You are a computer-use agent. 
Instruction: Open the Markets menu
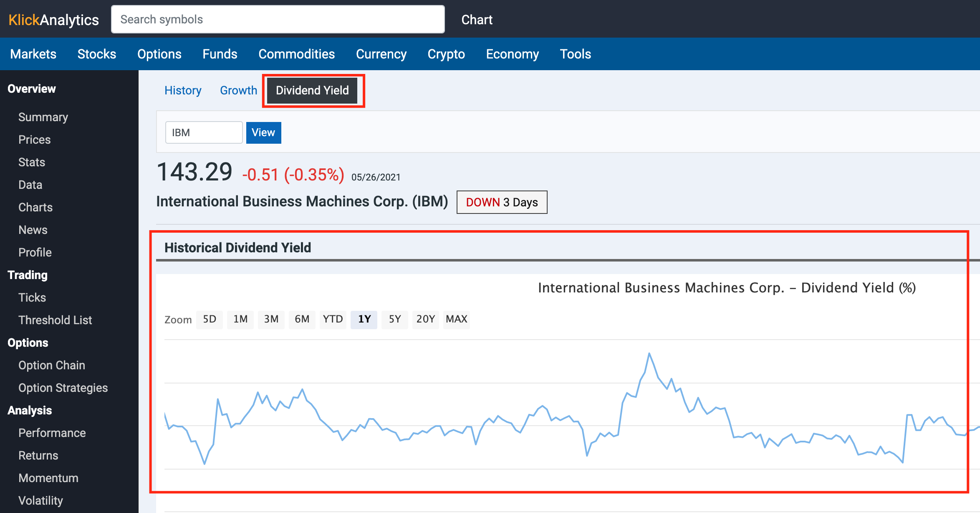pos(33,54)
